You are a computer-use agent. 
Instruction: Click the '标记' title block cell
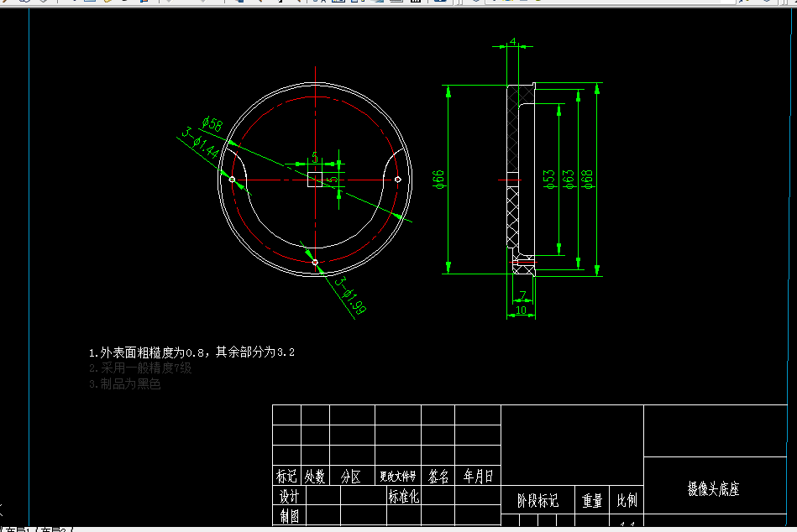286,476
